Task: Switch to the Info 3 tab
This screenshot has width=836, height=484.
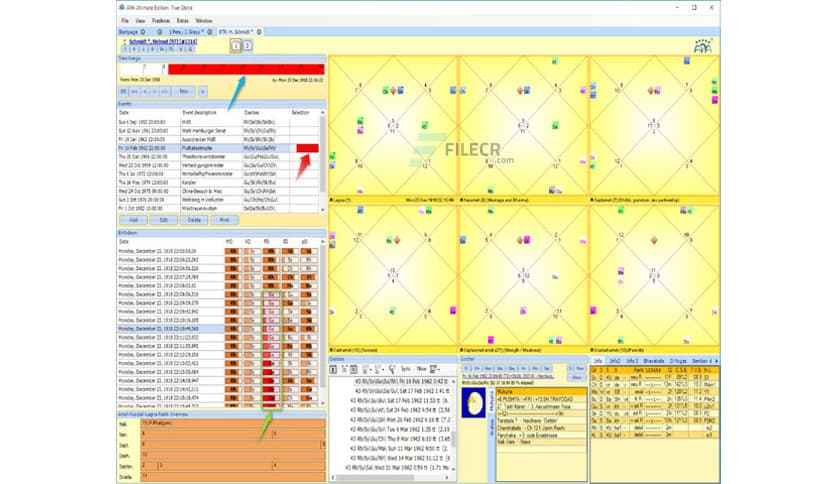Action: [632, 361]
